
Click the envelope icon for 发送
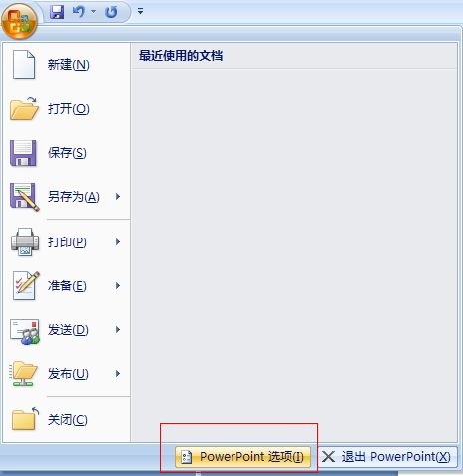point(25,332)
